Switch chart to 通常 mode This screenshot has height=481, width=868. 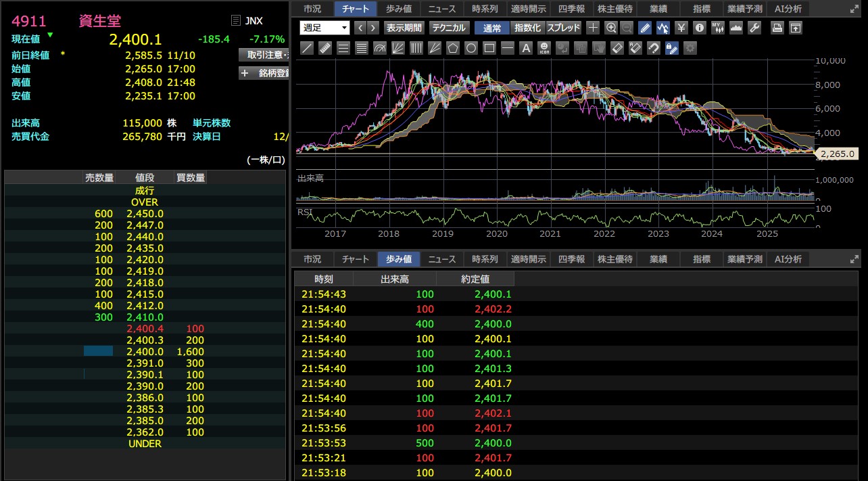click(492, 28)
